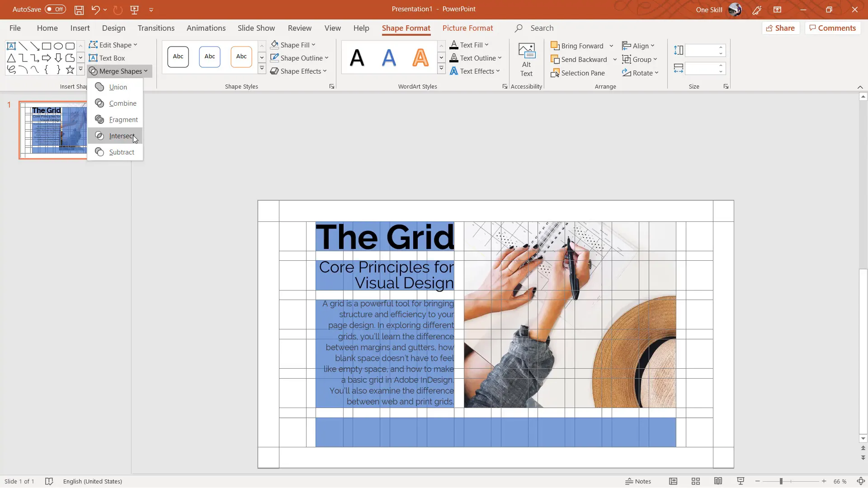Image resolution: width=868 pixels, height=488 pixels.
Task: Select the freeform scribble shape
Action: click(x=11, y=70)
